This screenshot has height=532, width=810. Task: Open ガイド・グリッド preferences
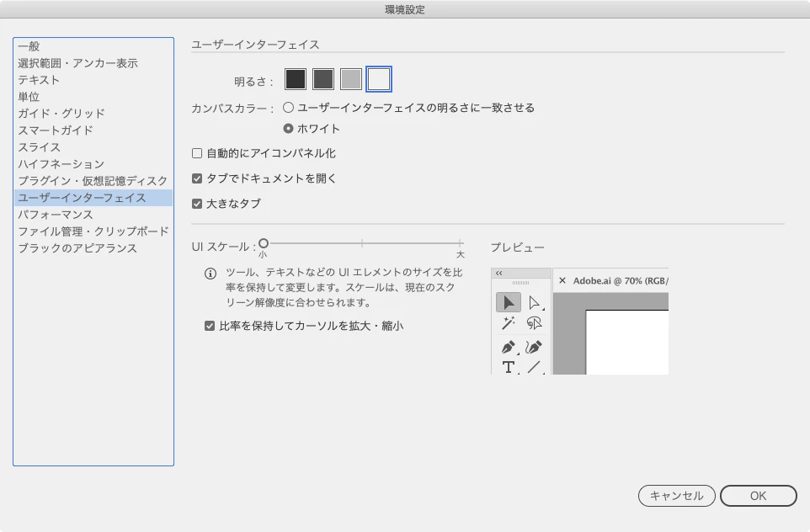[x=93, y=113]
